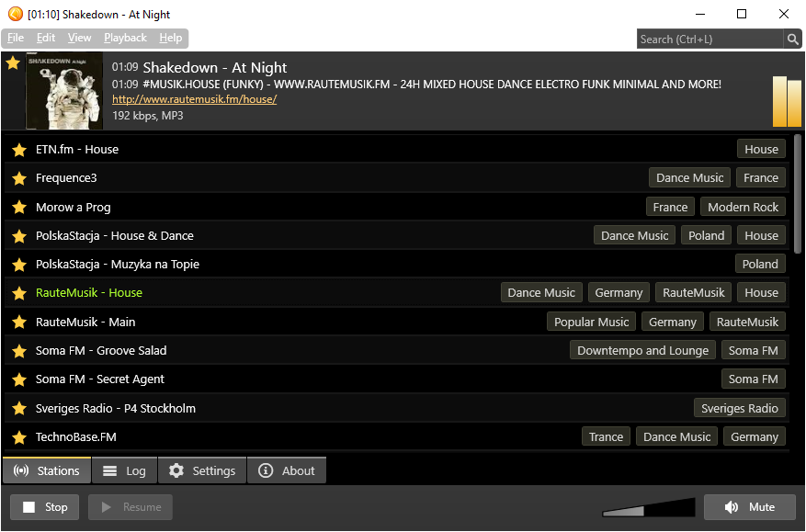Stop the current playback
The width and height of the screenshot is (806, 532).
pos(45,507)
